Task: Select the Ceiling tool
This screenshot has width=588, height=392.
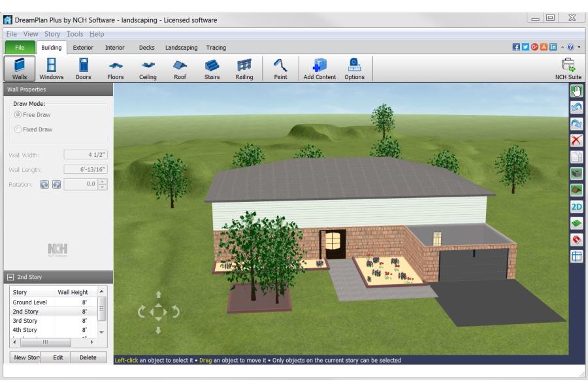Action: (x=148, y=69)
